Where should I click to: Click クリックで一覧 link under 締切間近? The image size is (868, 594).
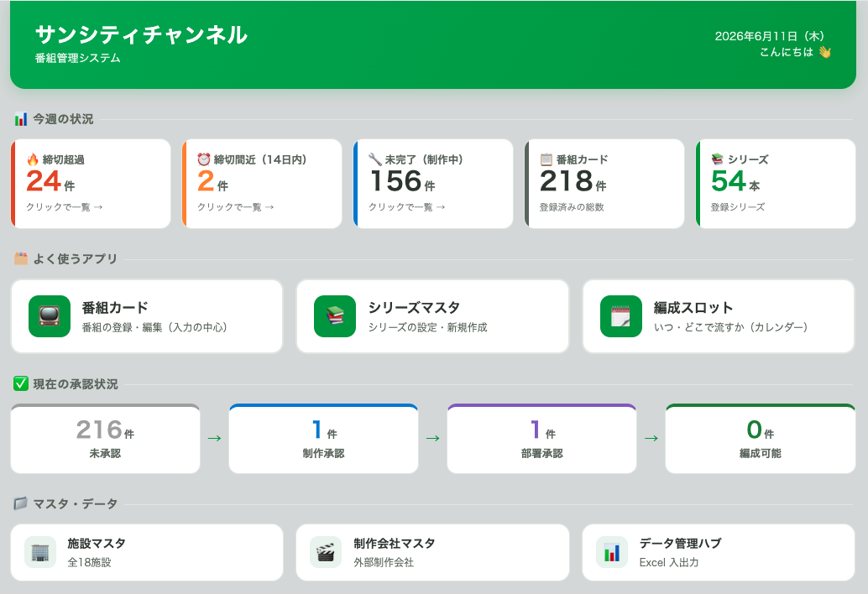235,207
